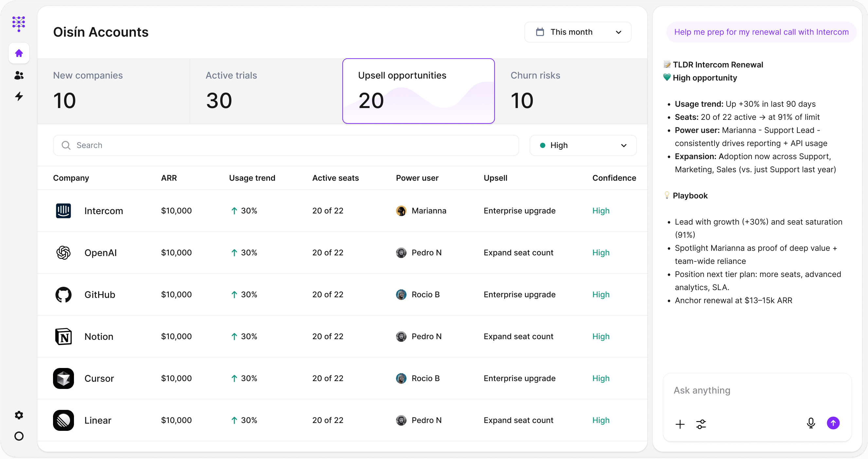868x459 pixels.
Task: Select the New companies card
Action: click(113, 91)
